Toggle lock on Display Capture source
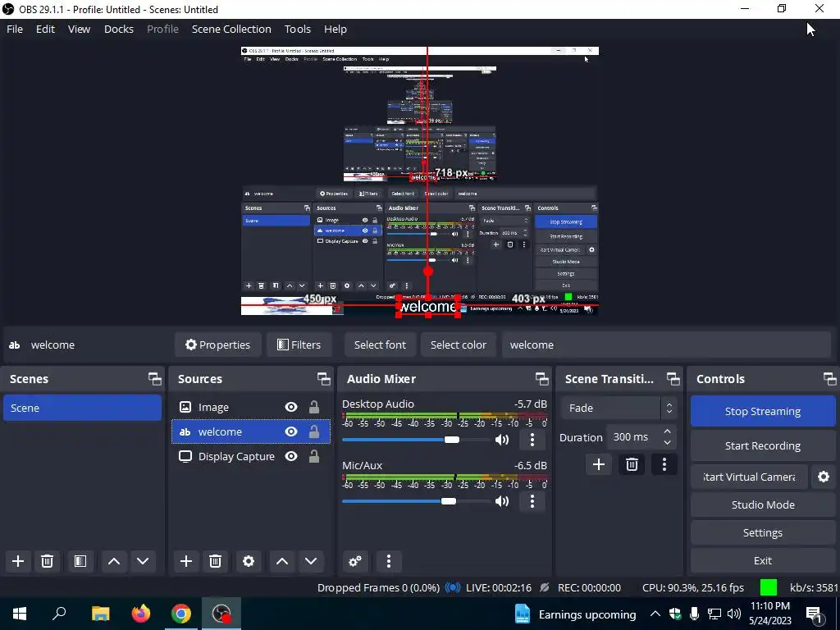This screenshot has width=840, height=630. pyautogui.click(x=314, y=456)
